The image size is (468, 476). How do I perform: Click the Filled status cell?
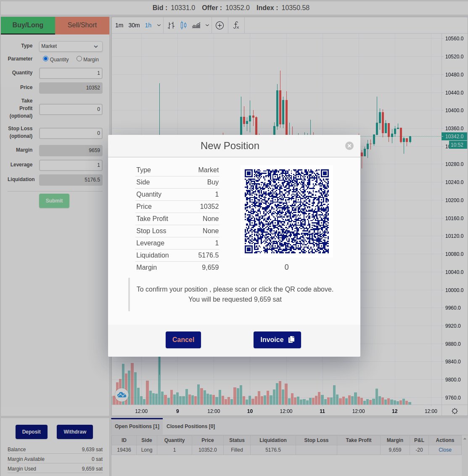[237, 450]
